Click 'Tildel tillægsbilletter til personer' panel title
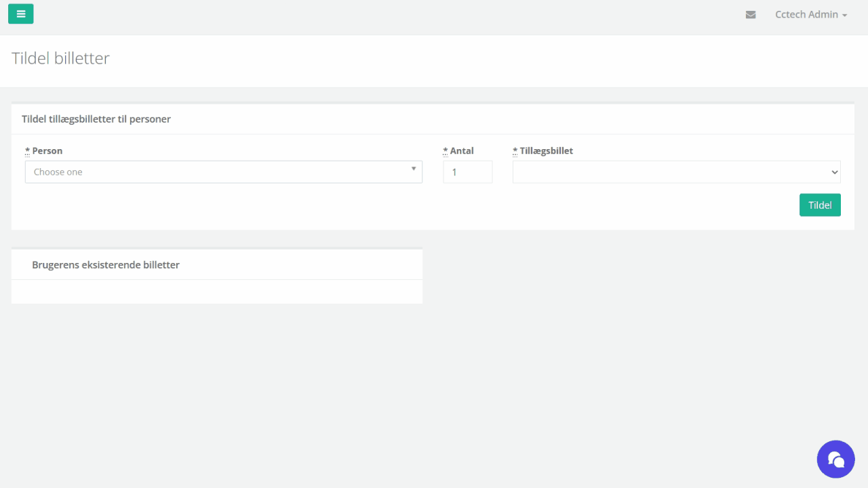The image size is (868, 488). (96, 119)
